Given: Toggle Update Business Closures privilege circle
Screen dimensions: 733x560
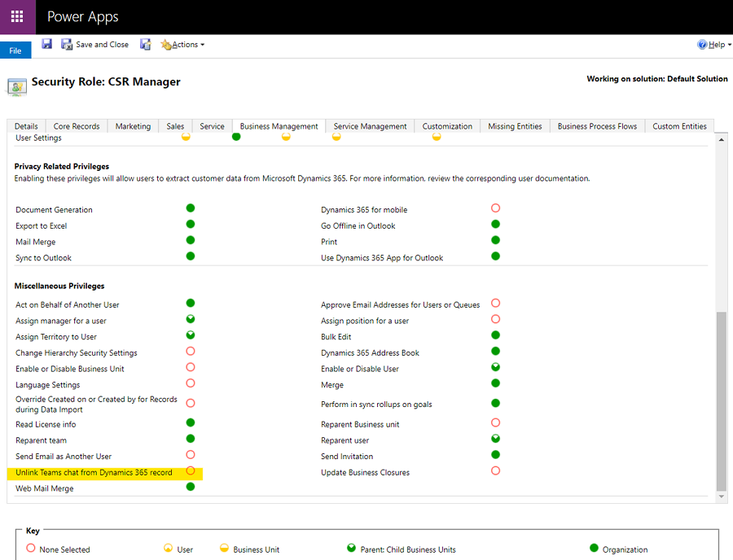Looking at the screenshot, I should pos(495,471).
